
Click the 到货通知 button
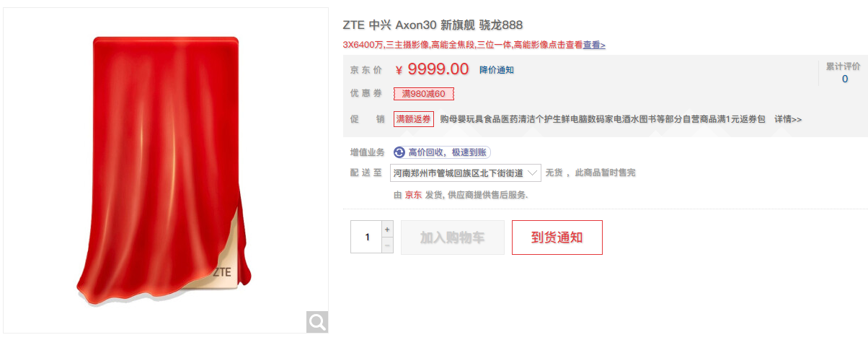pyautogui.click(x=557, y=237)
